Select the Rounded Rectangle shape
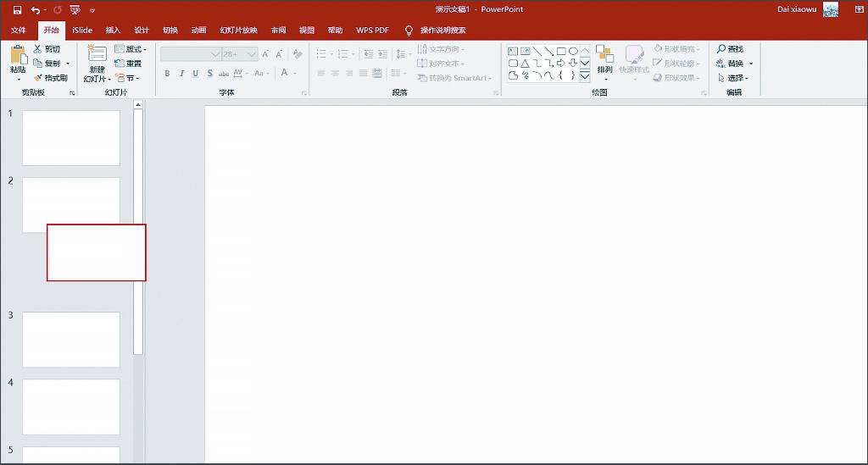 click(x=513, y=64)
